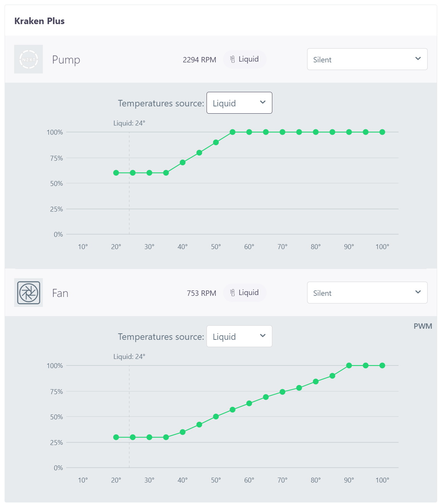
Task: Select fan curve point at 100°
Action: [382, 365]
